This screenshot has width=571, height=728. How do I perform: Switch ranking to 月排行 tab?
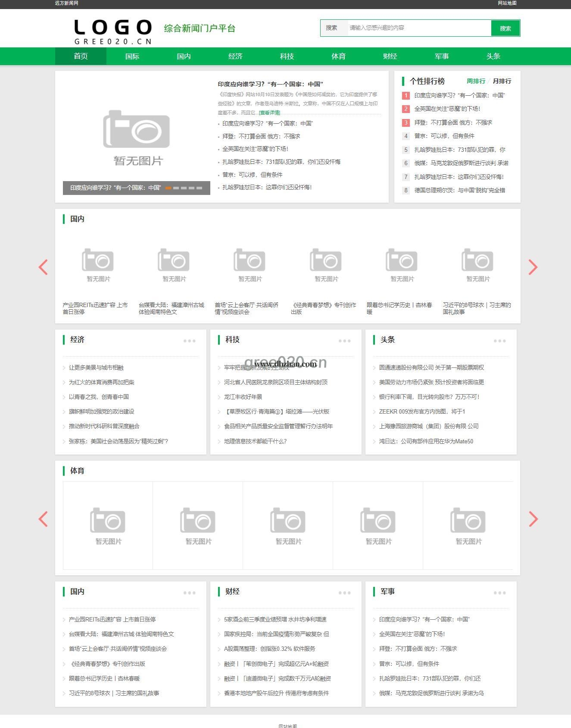pos(502,81)
